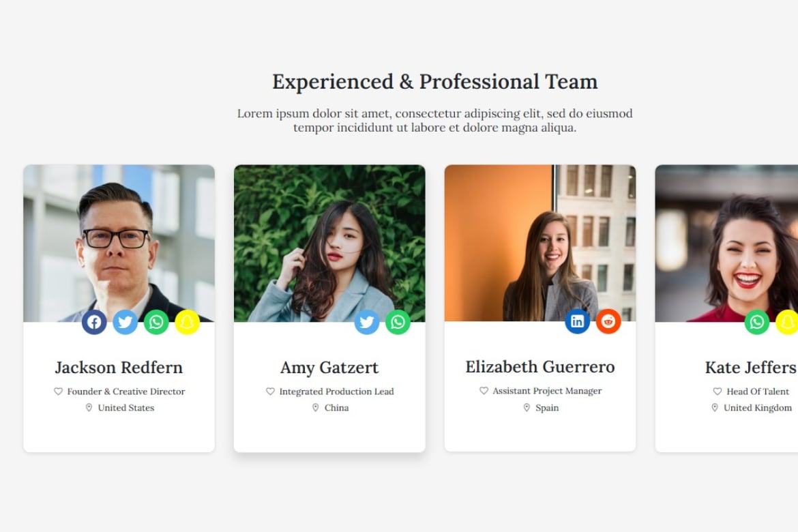
Task: Open Amy Gatzert's Twitter icon
Action: point(367,322)
